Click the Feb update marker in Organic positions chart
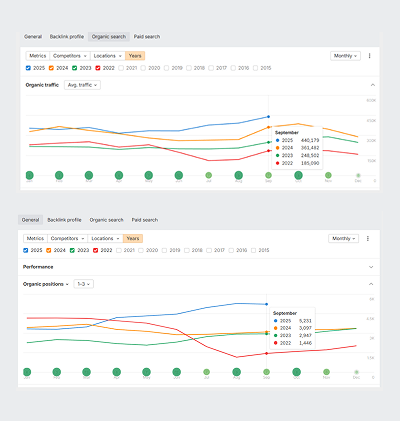This screenshot has width=400, height=421. coord(57,372)
